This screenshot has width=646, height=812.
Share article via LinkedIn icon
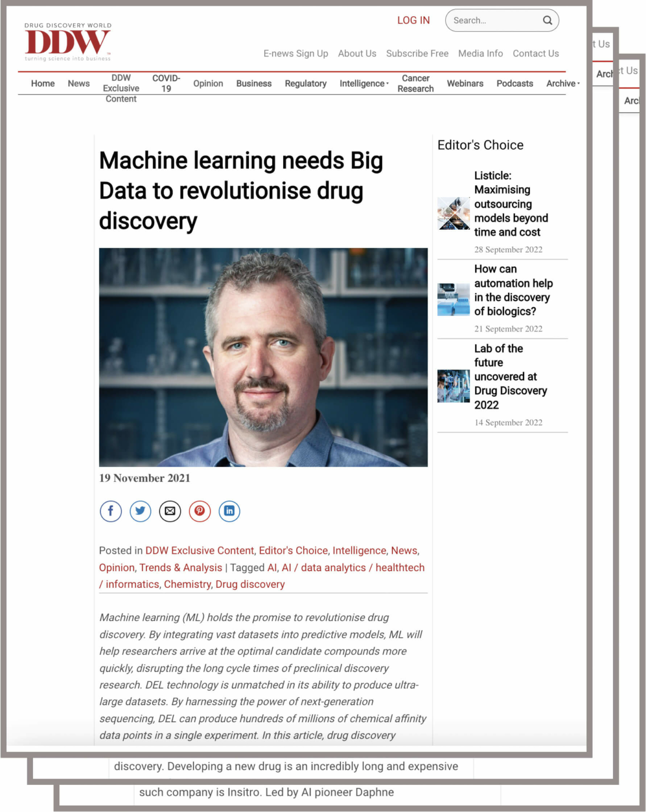pos(229,511)
